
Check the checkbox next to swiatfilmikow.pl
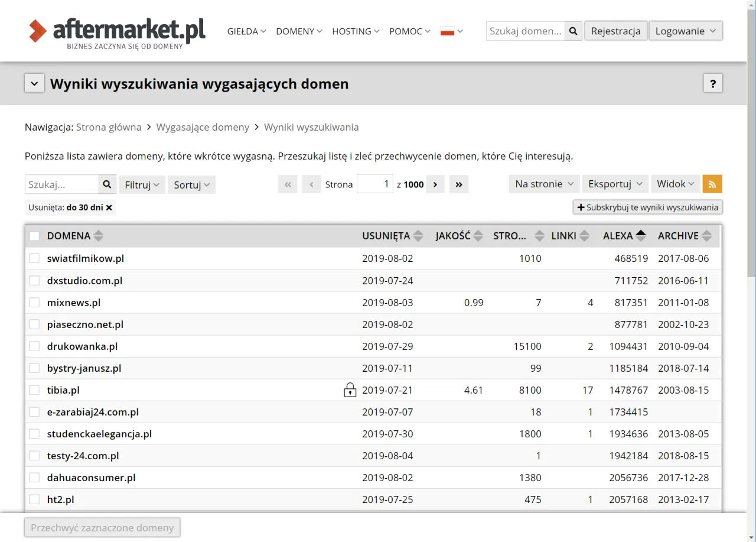tap(34, 258)
